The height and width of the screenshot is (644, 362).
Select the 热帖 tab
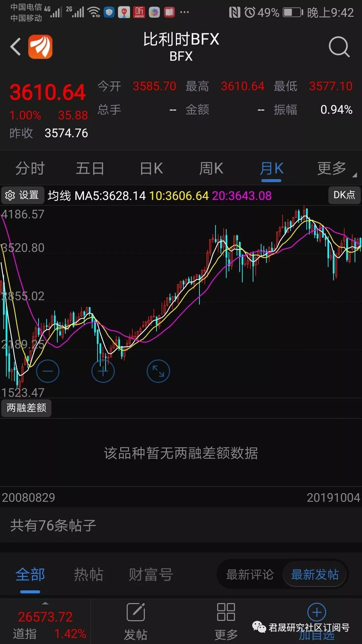click(x=88, y=575)
